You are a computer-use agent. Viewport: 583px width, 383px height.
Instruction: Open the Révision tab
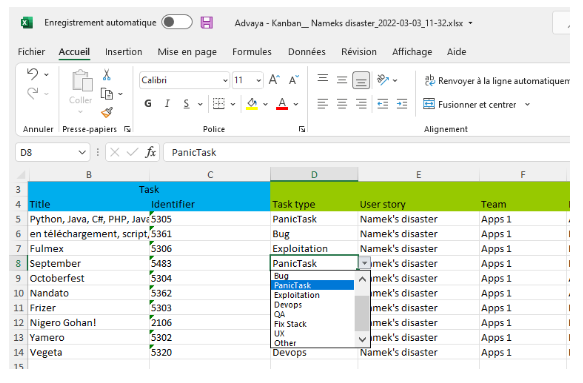point(359,52)
